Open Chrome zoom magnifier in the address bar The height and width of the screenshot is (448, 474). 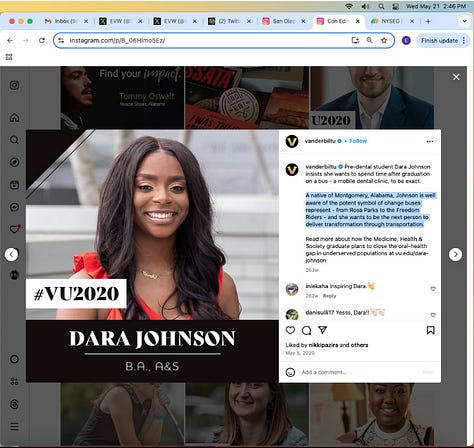coord(369,40)
